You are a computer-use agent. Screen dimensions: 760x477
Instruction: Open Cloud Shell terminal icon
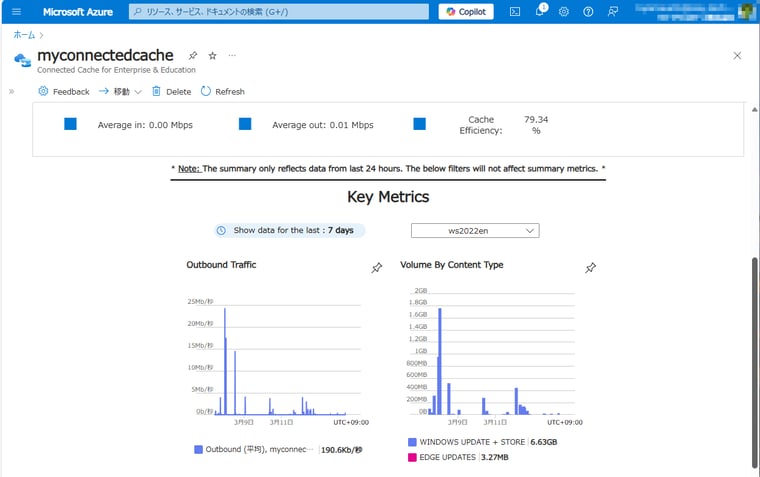coord(515,12)
